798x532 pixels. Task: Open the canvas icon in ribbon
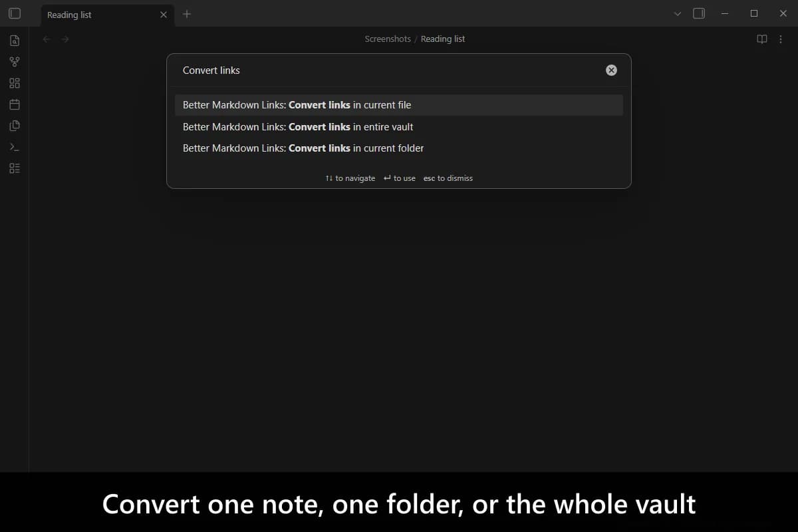[15, 83]
